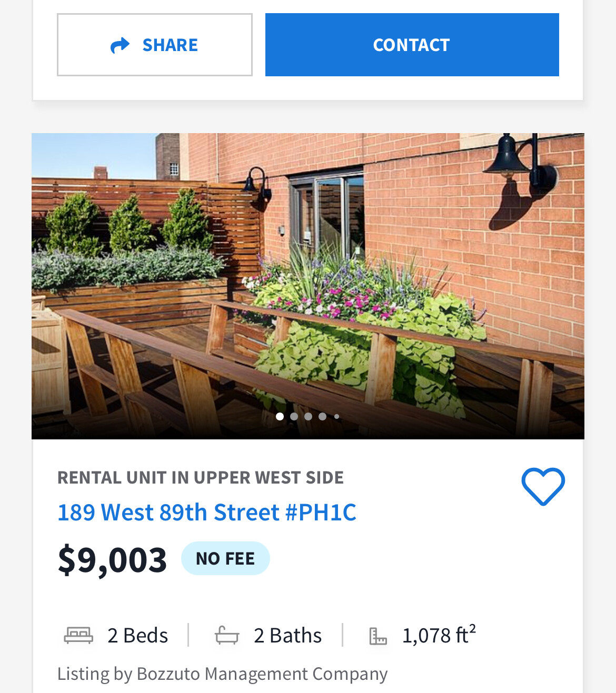Click Listing by Bozzuto Management Company
The height and width of the screenshot is (693, 616).
[222, 674]
